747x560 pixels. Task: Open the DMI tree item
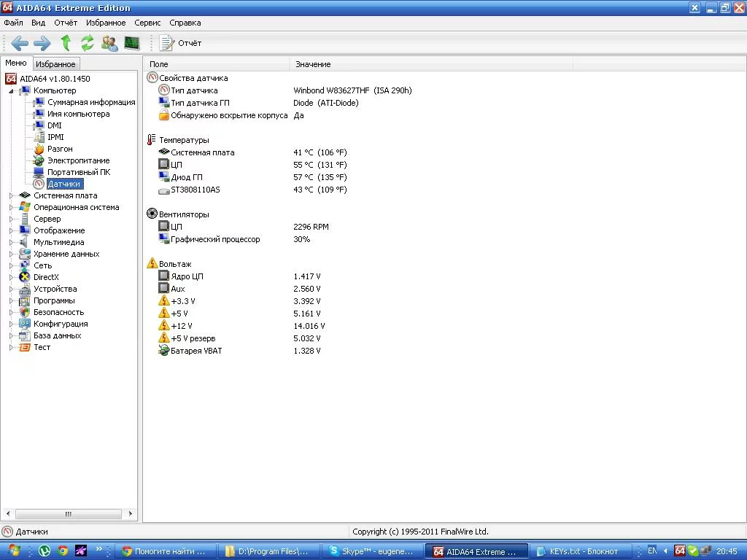pyautogui.click(x=54, y=125)
